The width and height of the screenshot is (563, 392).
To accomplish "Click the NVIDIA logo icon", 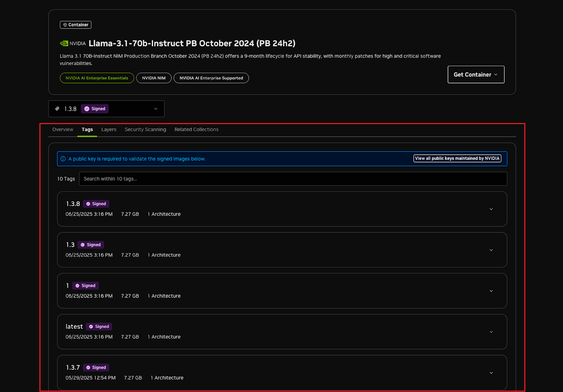I will point(64,44).
